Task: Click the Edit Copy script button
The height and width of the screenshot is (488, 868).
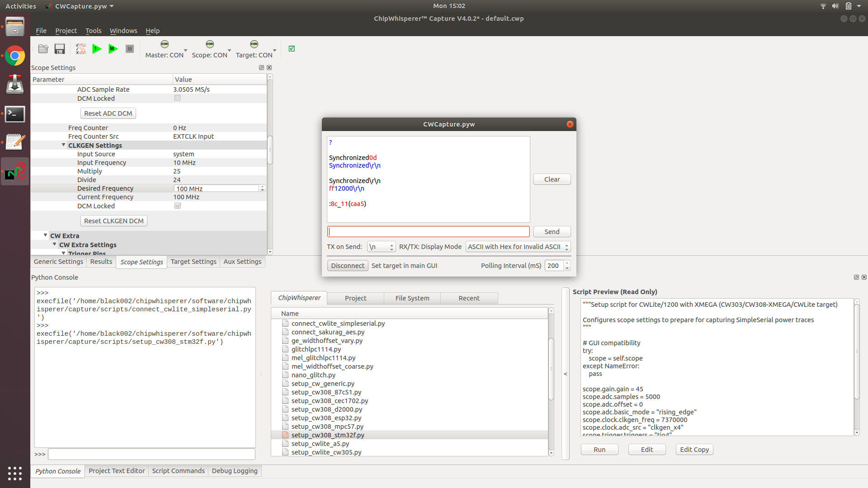Action: [694, 450]
